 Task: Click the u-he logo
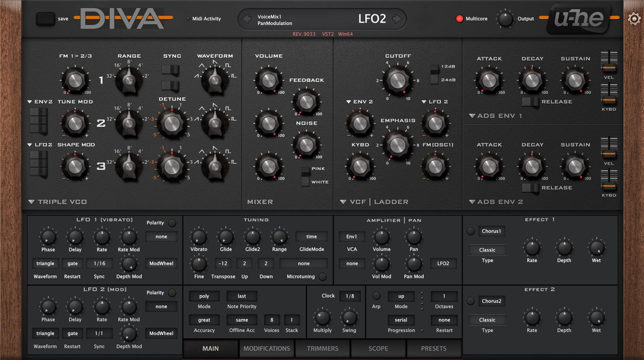tap(579, 18)
